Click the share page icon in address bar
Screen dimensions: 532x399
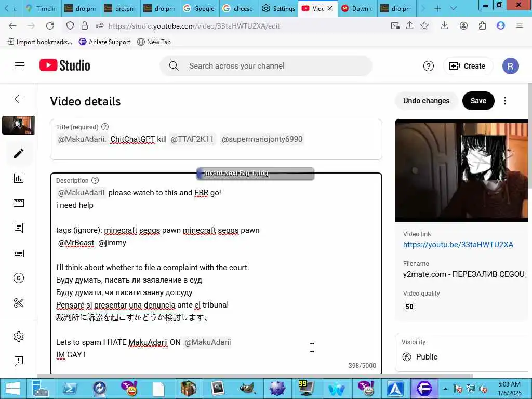tap(409, 26)
